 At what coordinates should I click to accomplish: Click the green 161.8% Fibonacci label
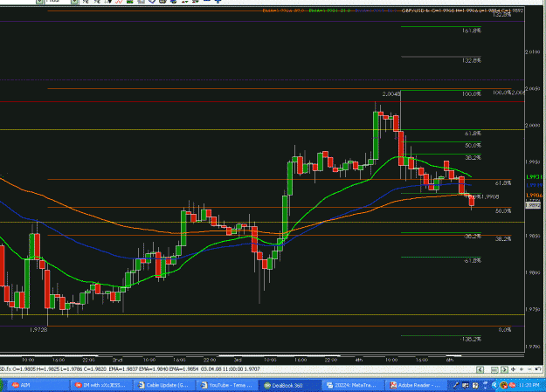point(472,31)
